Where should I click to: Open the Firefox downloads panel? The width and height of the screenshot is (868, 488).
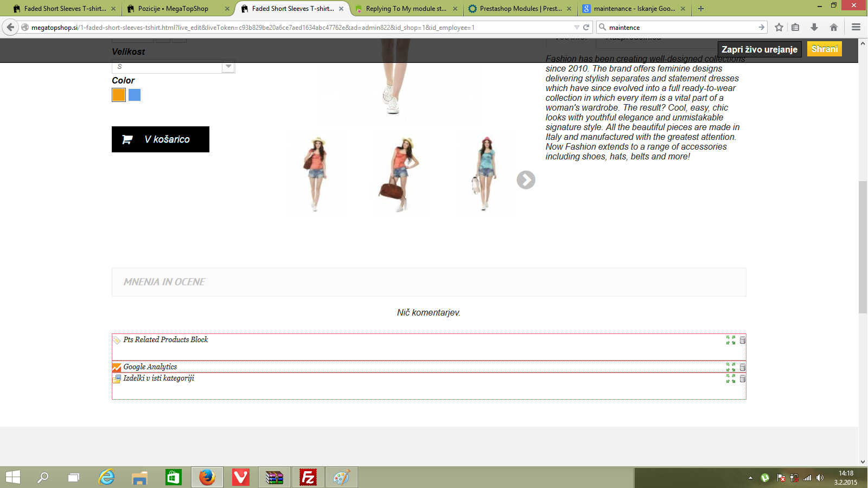pos(814,27)
